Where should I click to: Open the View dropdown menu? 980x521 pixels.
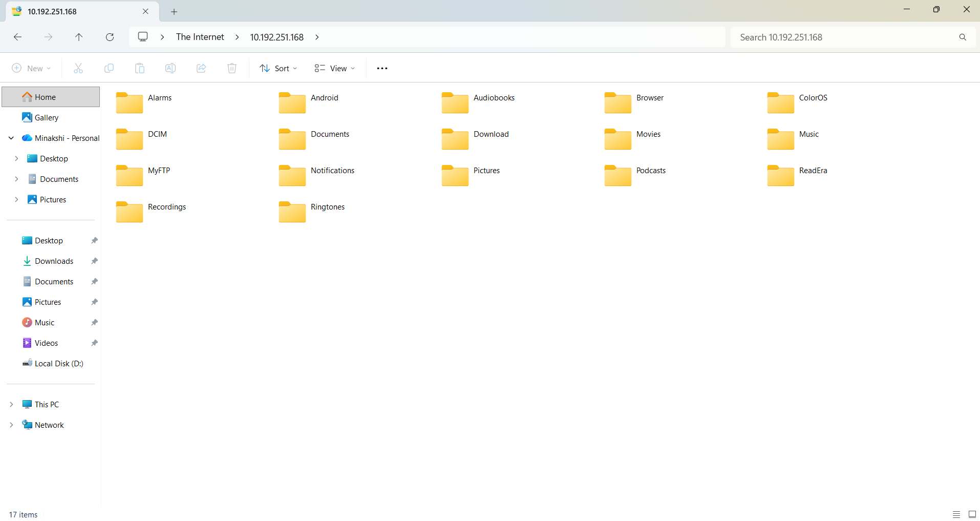point(335,68)
